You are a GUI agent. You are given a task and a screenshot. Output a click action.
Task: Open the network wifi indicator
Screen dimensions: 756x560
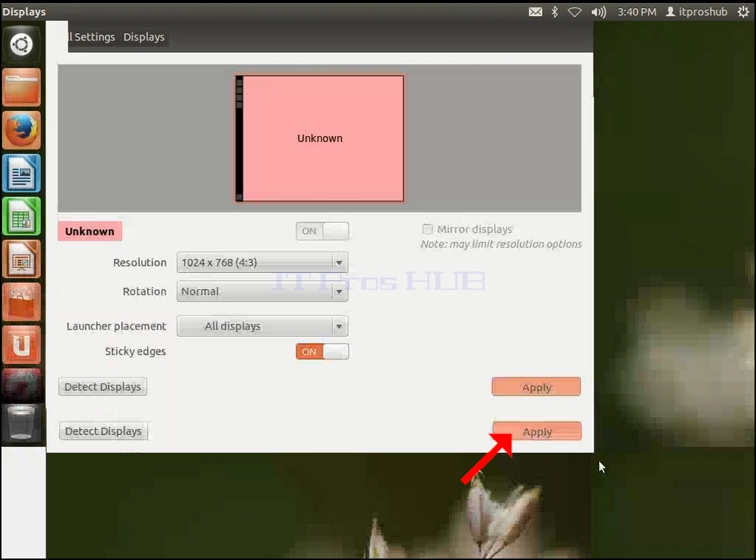pos(574,12)
